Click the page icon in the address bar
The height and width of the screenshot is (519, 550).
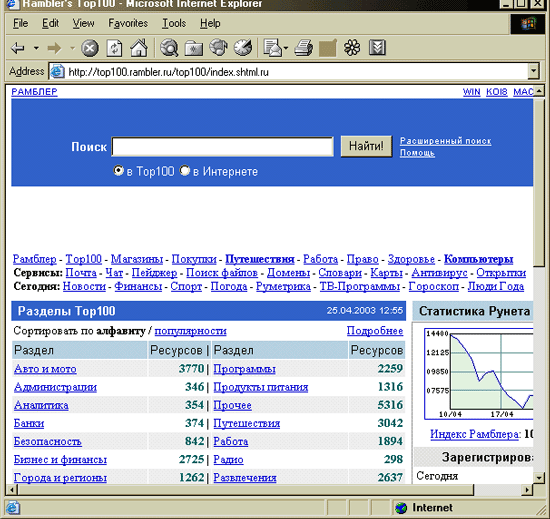(x=57, y=72)
